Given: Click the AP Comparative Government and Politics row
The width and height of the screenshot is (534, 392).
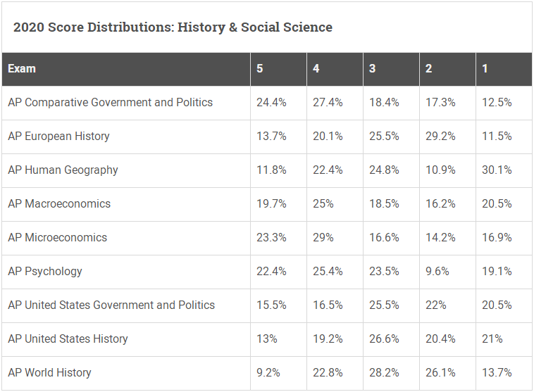Looking at the screenshot, I should (x=110, y=103).
